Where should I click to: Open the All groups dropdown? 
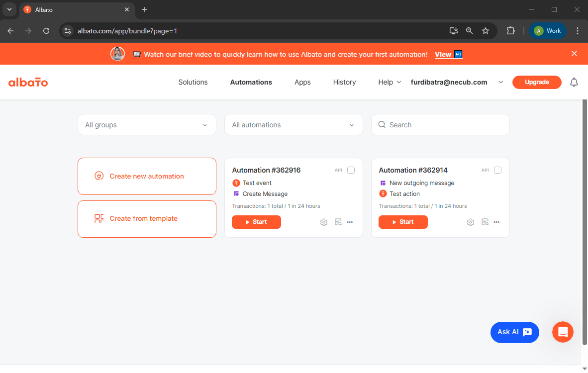pyautogui.click(x=147, y=125)
